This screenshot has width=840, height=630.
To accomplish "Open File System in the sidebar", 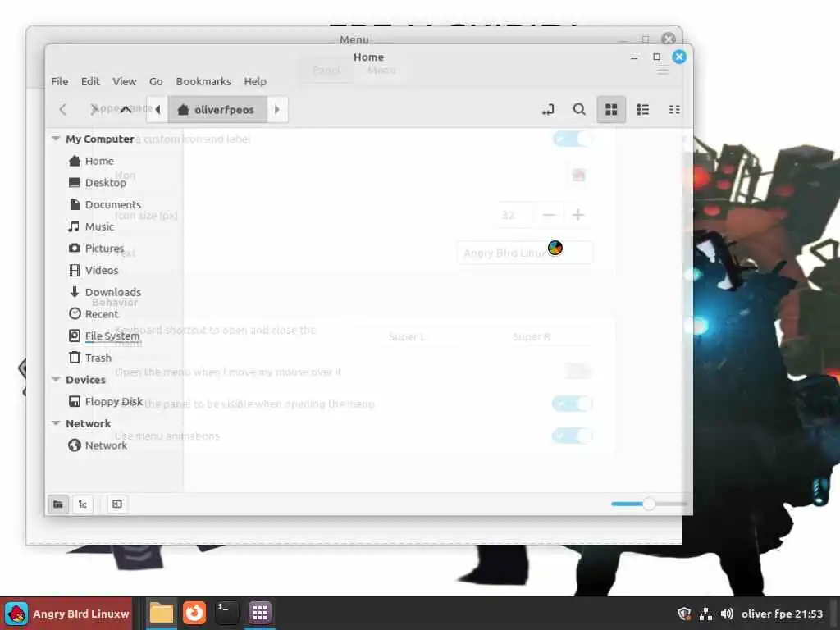I will (x=104, y=336).
